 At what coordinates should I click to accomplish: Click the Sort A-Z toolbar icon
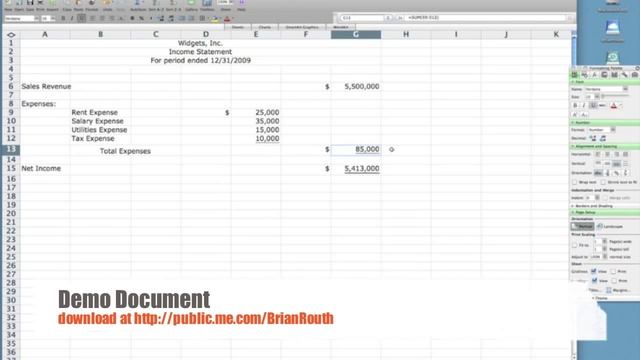click(156, 4)
